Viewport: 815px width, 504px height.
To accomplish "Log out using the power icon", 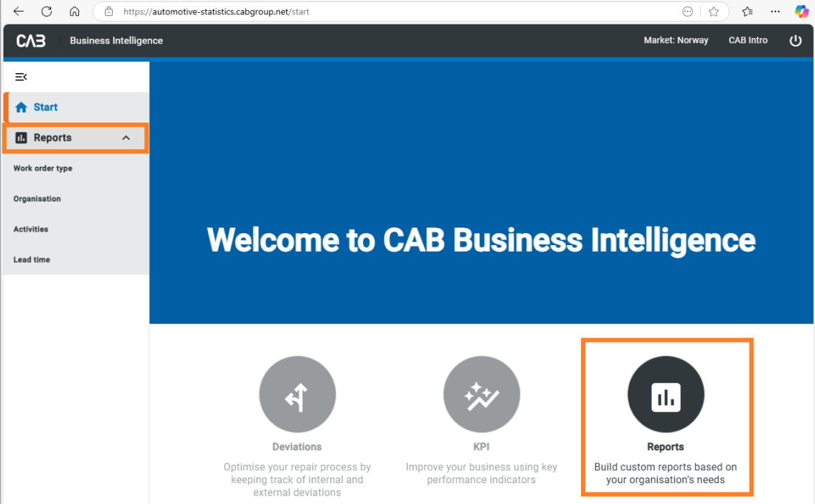I will [795, 41].
